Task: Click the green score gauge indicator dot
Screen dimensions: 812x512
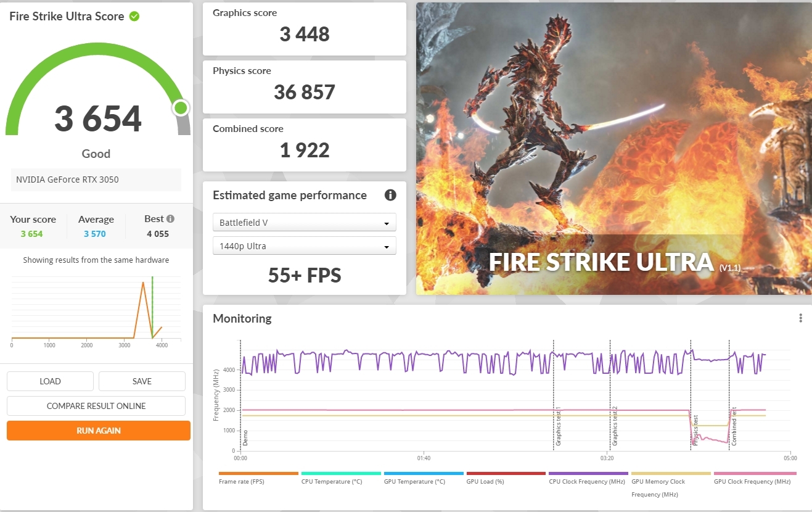Action: click(181, 108)
